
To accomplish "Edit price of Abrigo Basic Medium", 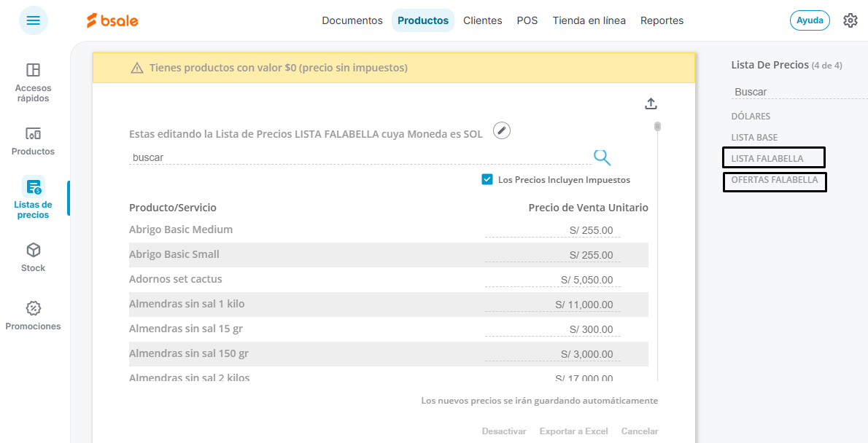I will pyautogui.click(x=552, y=231).
